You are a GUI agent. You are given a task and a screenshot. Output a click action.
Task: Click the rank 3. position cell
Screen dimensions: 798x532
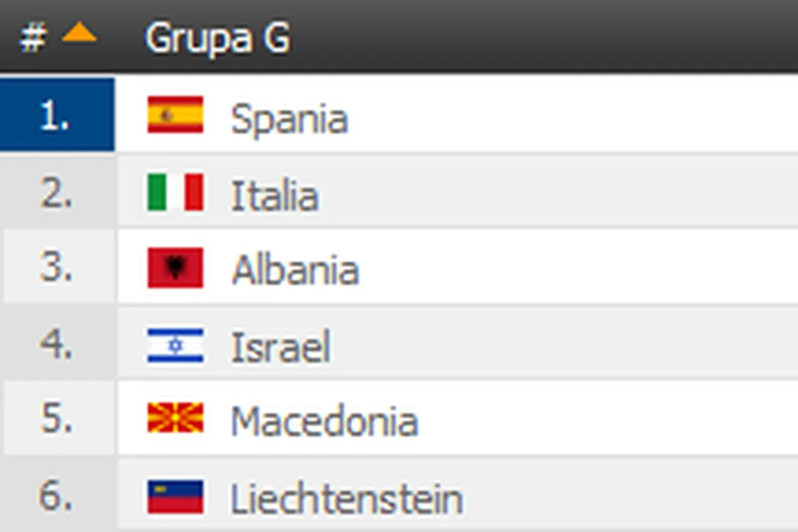[57, 269]
